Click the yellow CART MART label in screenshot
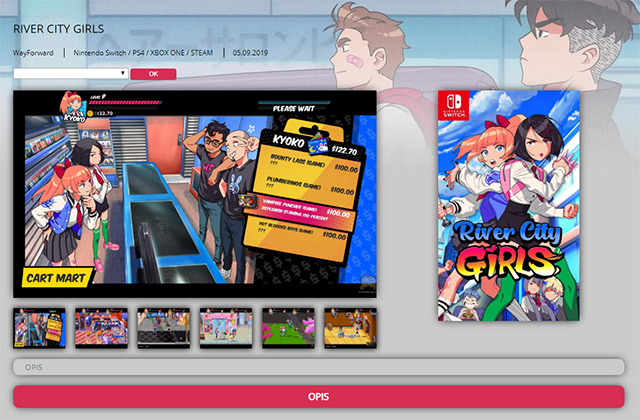The height and width of the screenshot is (420, 640). click(56, 278)
